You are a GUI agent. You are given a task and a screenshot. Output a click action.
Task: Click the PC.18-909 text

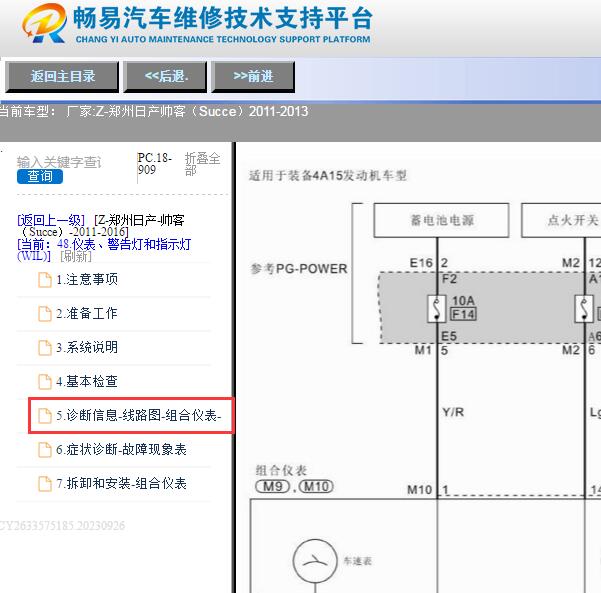154,164
